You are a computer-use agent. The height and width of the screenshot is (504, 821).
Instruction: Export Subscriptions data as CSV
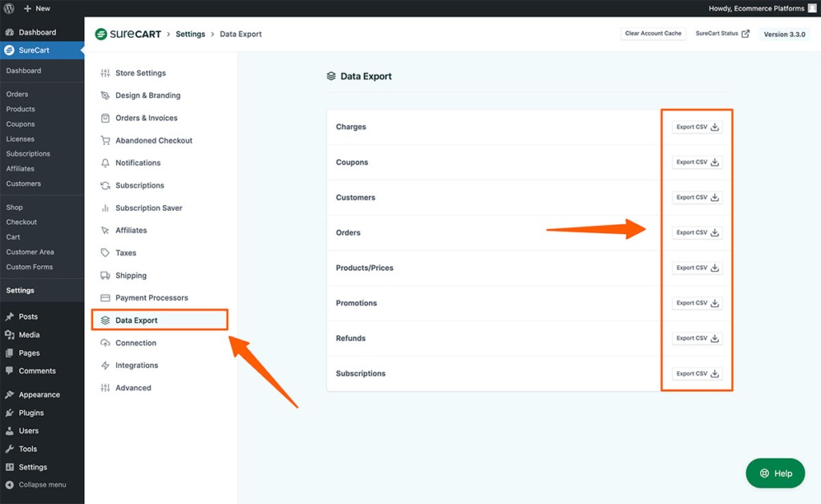(x=697, y=373)
